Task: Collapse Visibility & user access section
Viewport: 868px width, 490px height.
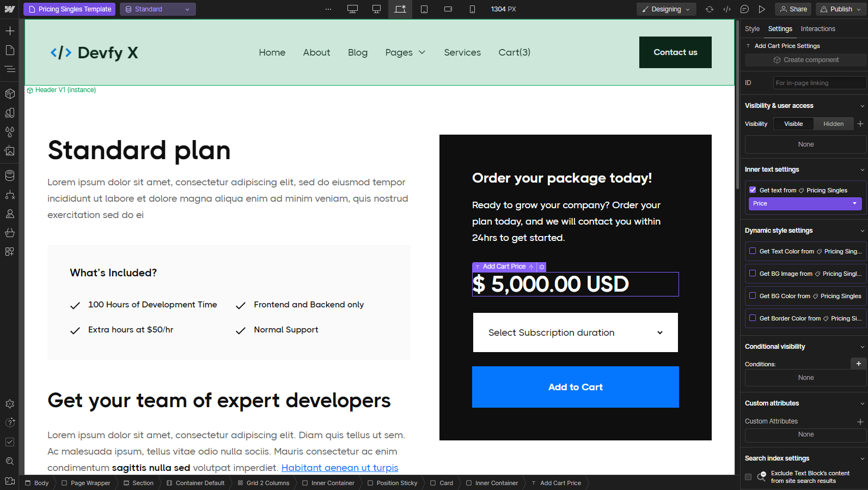Action: tap(862, 106)
